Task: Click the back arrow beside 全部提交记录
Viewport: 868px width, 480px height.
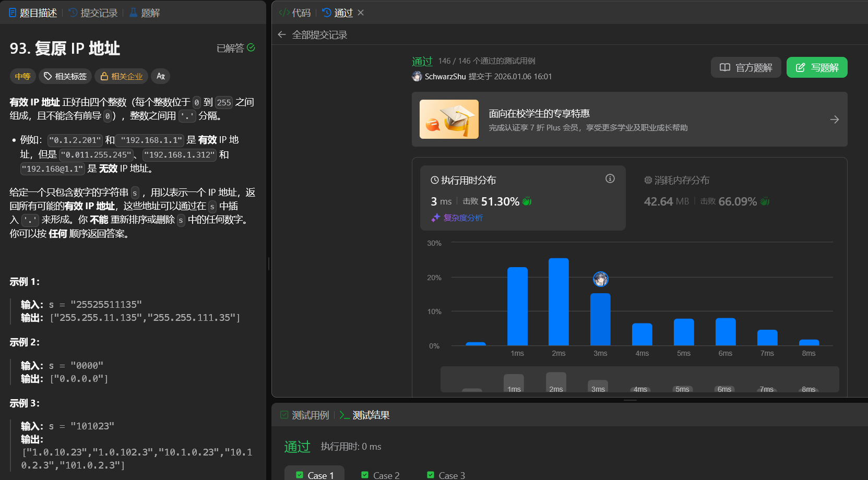Action: pyautogui.click(x=282, y=34)
